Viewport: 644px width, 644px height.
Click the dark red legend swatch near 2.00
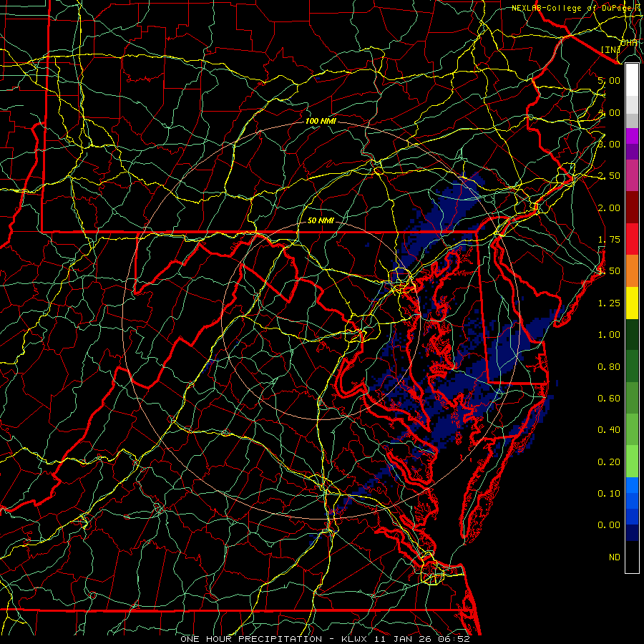click(x=632, y=208)
